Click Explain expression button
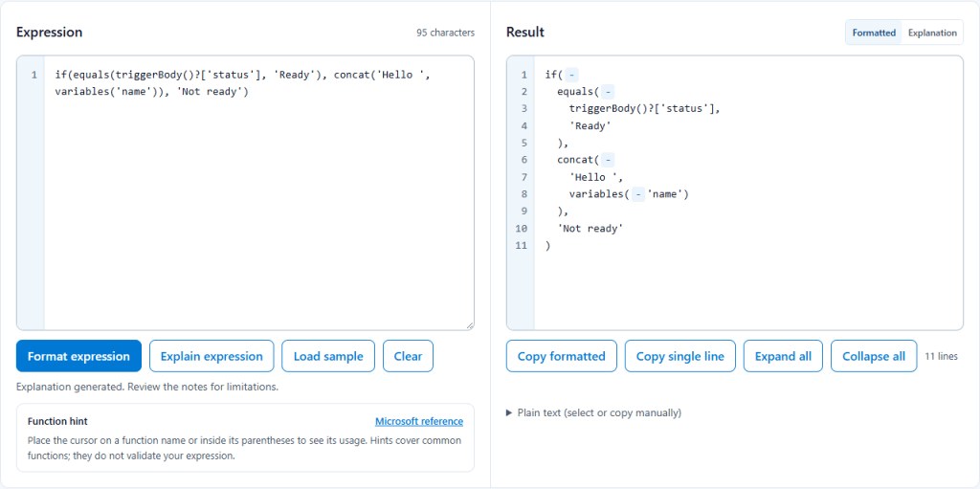 (x=212, y=356)
